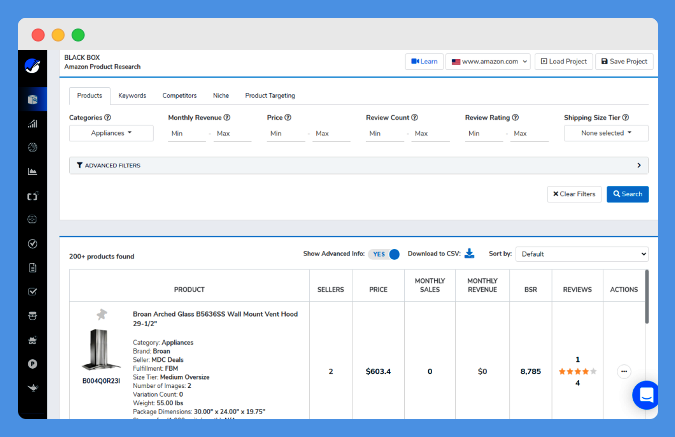Click the Helium 10 logo icon
The width and height of the screenshot is (675, 437).
(x=32, y=66)
